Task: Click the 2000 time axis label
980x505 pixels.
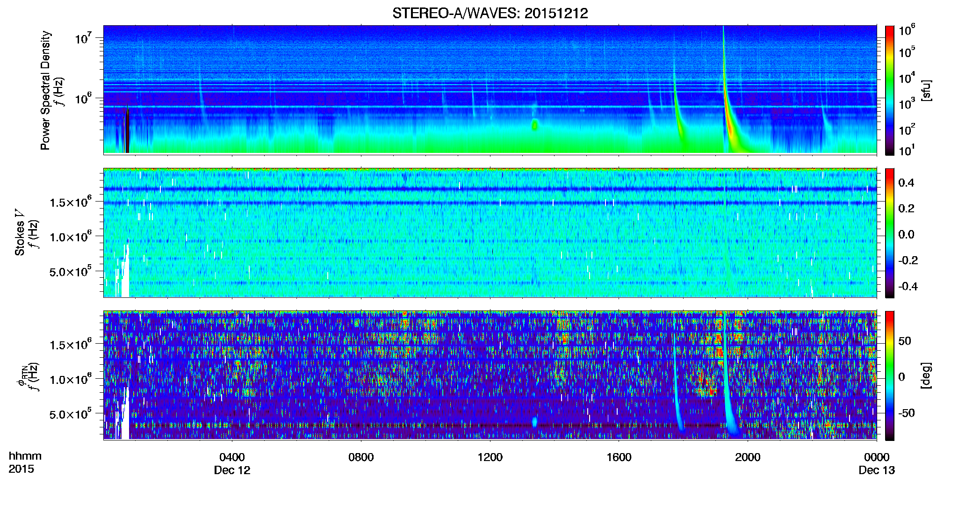Action: (748, 457)
